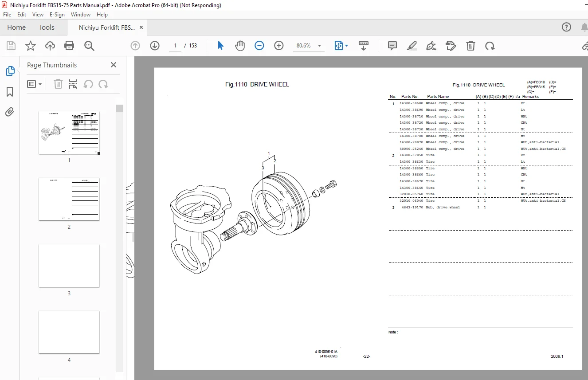The width and height of the screenshot is (588, 380).
Task: Select page 3 thumbnail
Action: (x=69, y=266)
